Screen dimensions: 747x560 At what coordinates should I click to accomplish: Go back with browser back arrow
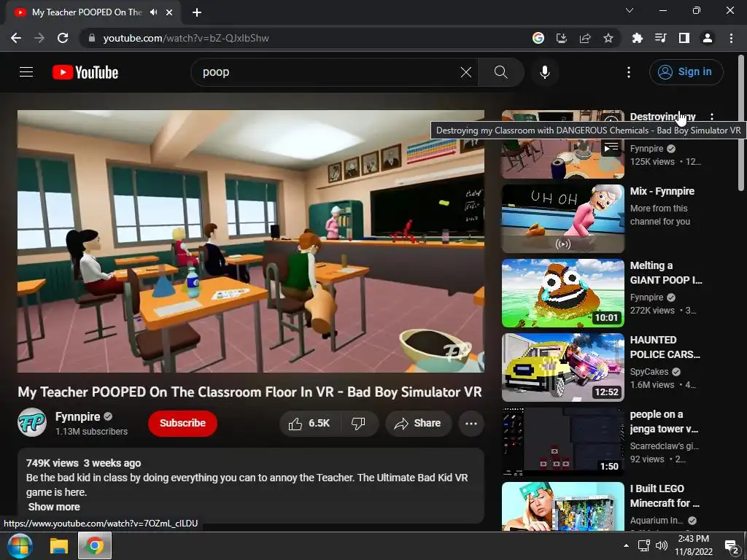pos(16,38)
